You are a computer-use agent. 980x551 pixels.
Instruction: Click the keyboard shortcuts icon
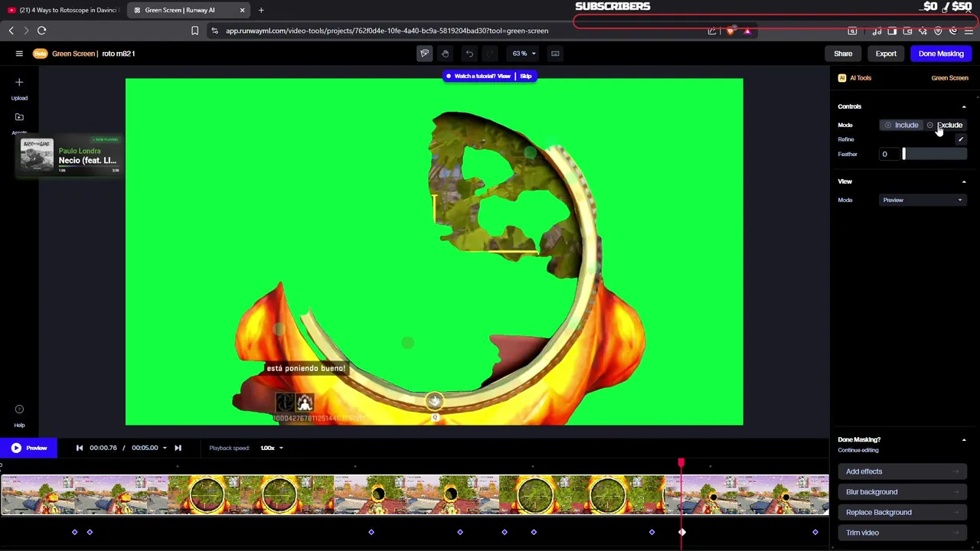[x=555, y=54]
